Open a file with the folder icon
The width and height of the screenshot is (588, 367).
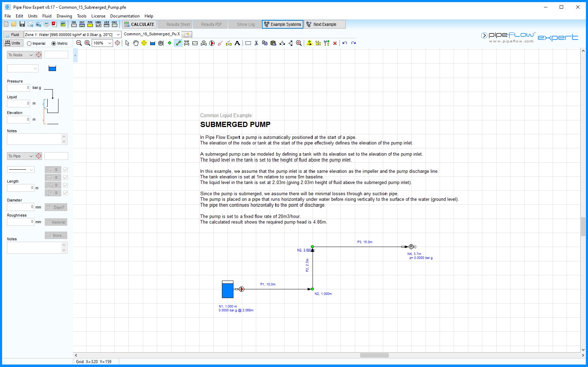point(14,24)
